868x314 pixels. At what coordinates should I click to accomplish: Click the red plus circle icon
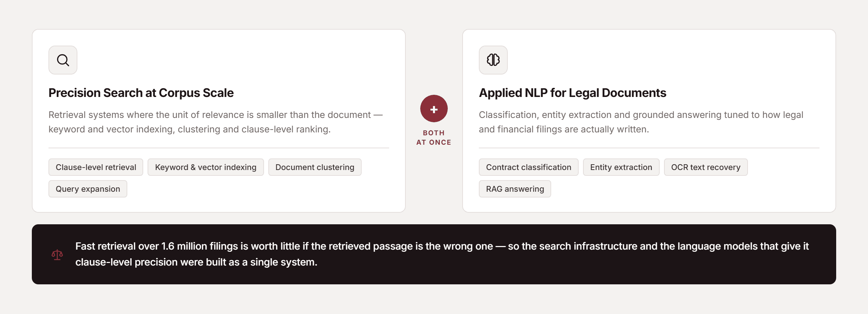coord(434,109)
